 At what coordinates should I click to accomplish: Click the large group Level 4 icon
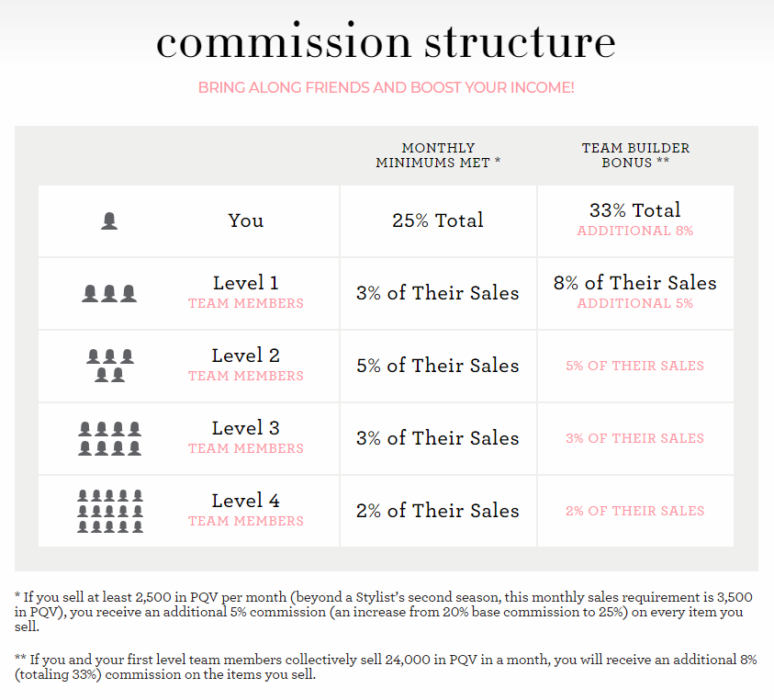(x=109, y=511)
